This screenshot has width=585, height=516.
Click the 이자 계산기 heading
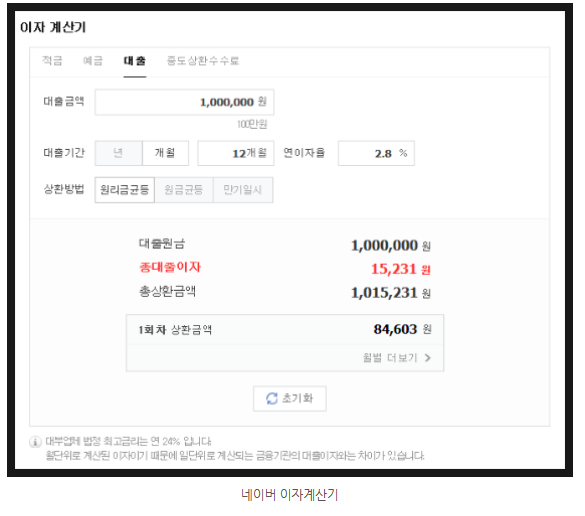pos(53,27)
